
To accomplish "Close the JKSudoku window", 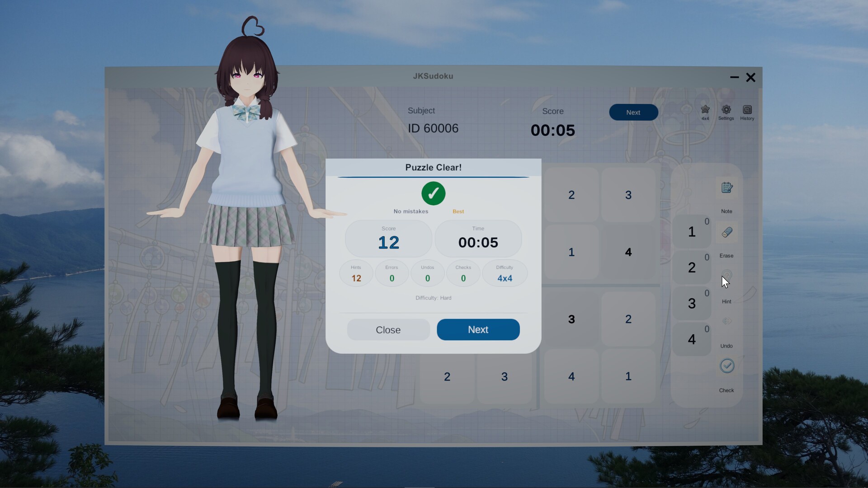I will tap(750, 77).
